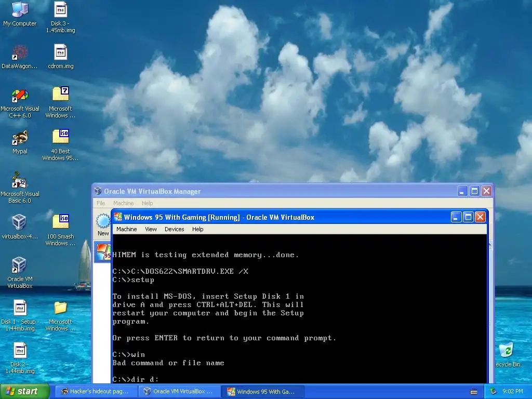Click the 'C:\>setup' line in console
This screenshot has width=532, height=399.
pyautogui.click(x=134, y=280)
